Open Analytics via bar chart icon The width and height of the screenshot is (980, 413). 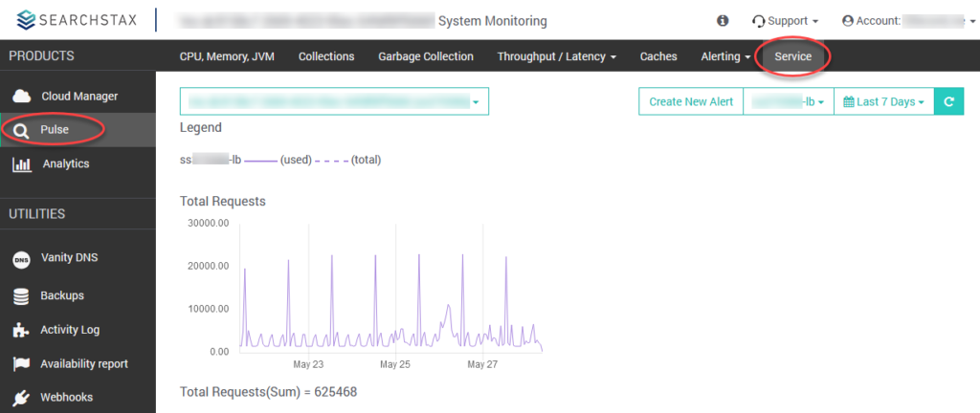22,164
